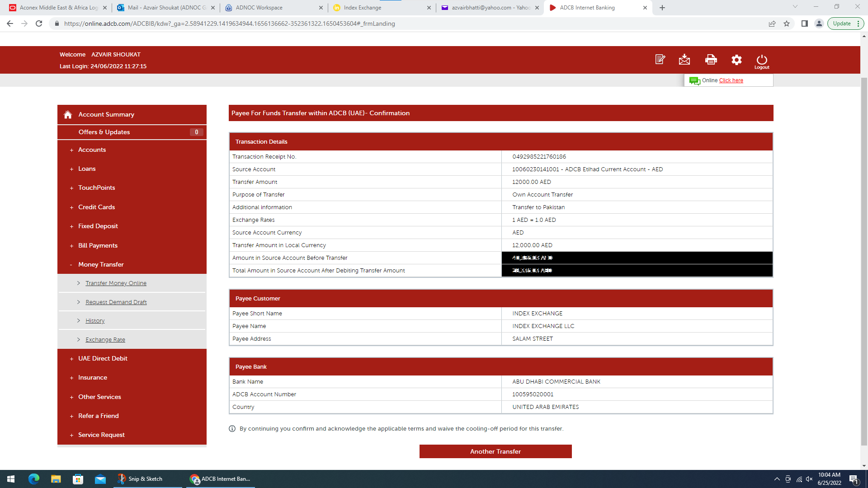Viewport: 868px width, 488px height.
Task: Click the volume muted tray icon
Action: tap(809, 479)
